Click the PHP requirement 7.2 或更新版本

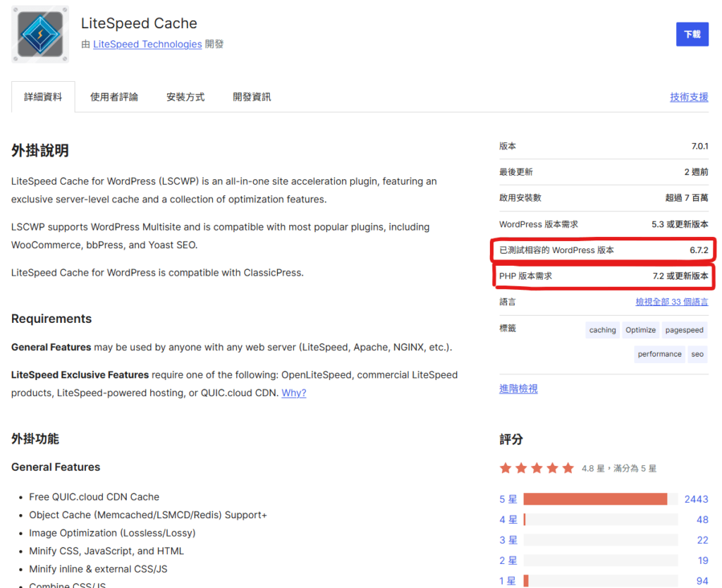click(680, 276)
